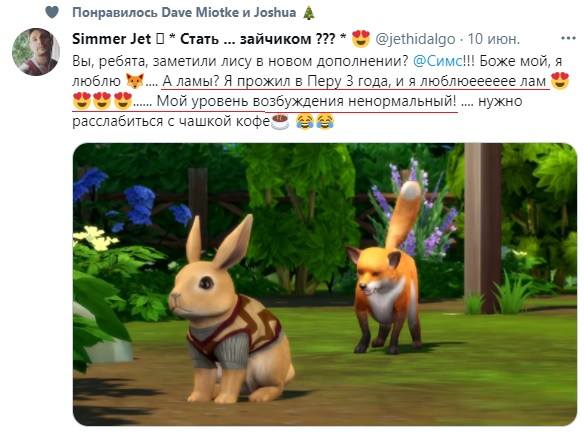The height and width of the screenshot is (437, 584).
Task: Click the fox emoji in tweet text
Action: click(134, 81)
